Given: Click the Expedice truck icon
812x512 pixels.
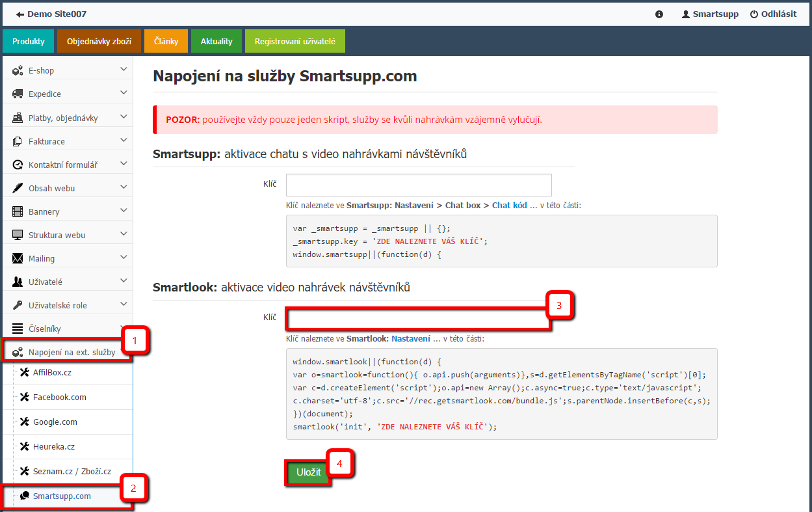Looking at the screenshot, I should coord(18,94).
